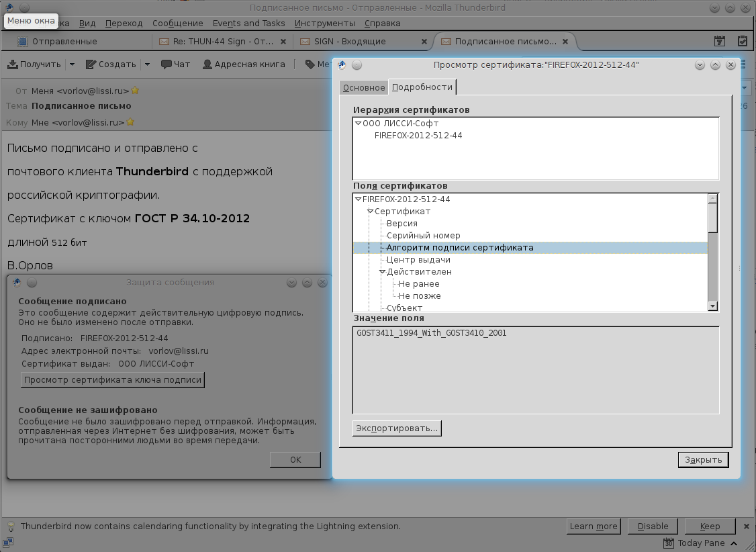Open the calendar tab icon at top right
This screenshot has width=756, height=552.
pos(720,42)
